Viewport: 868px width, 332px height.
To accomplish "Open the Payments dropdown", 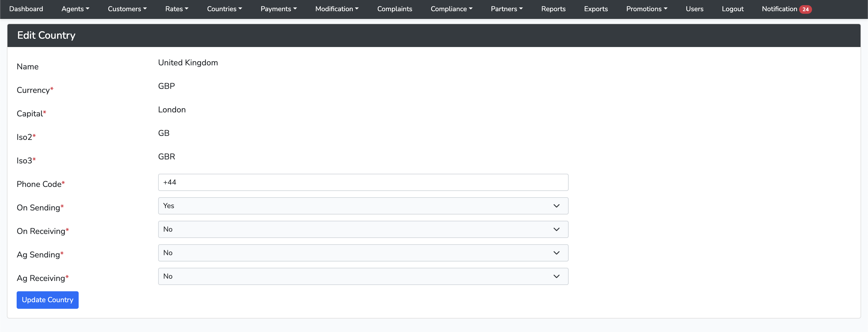I will click(278, 9).
